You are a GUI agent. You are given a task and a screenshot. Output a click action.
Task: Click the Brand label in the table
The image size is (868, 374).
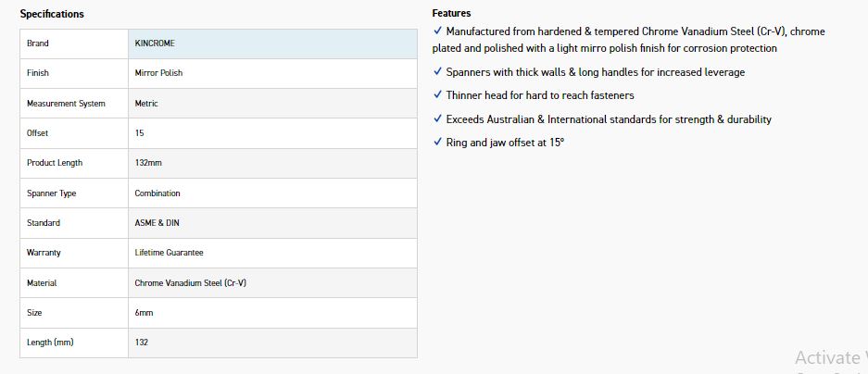(38, 44)
